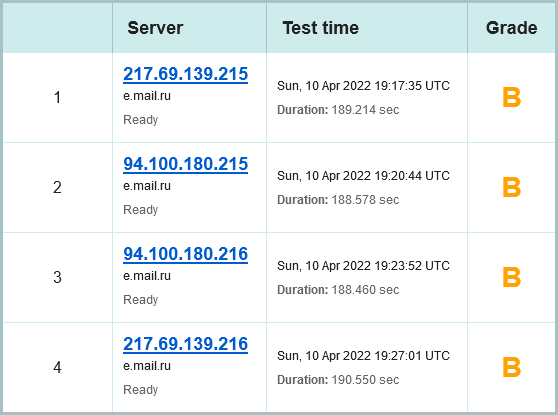Click the Duration 188.578 sec text
This screenshot has height=415, width=558.
[x=338, y=200]
